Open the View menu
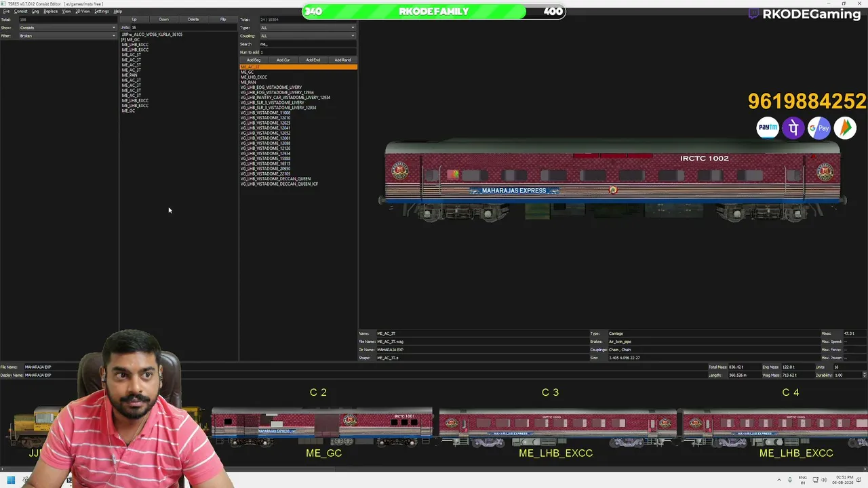The width and height of the screenshot is (868, 488). coord(66,12)
